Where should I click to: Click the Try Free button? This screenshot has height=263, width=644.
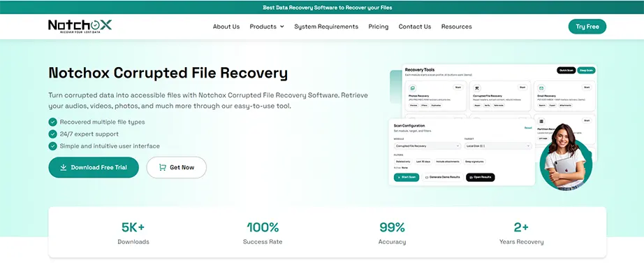pyautogui.click(x=587, y=27)
